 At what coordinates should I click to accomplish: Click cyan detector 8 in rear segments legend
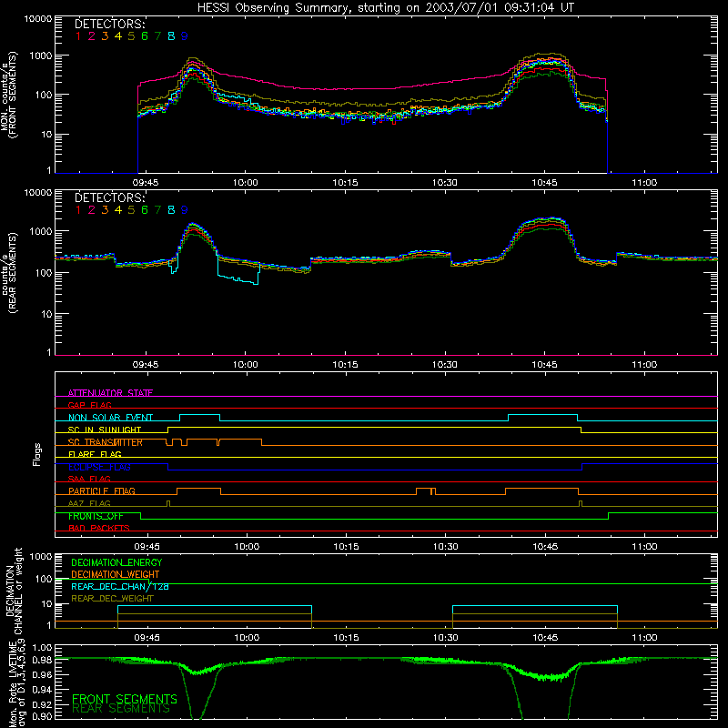(x=171, y=210)
